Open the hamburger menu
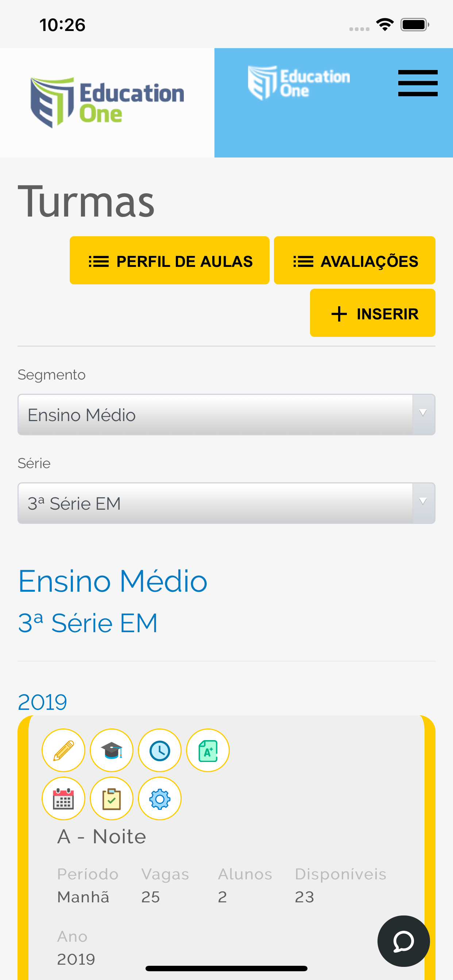 click(418, 83)
